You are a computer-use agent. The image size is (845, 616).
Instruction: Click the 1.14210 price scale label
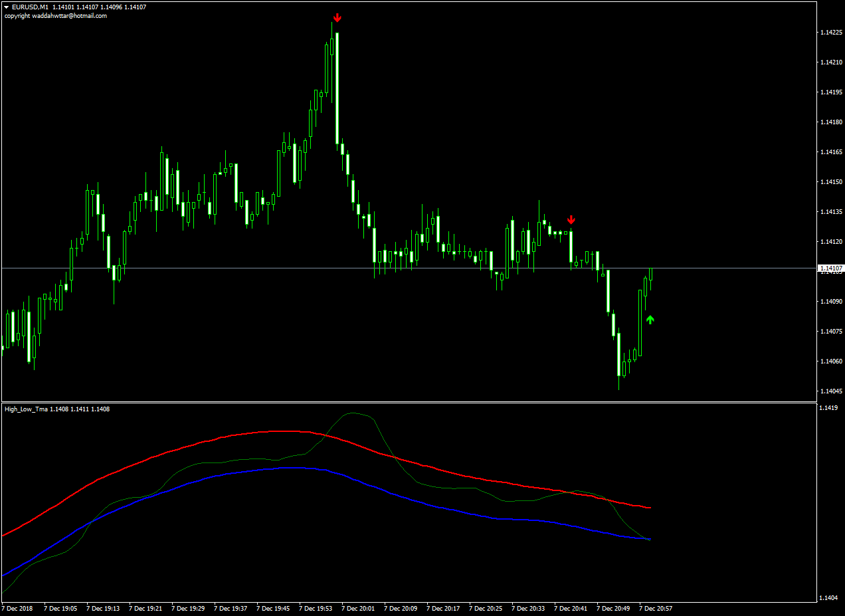832,62
